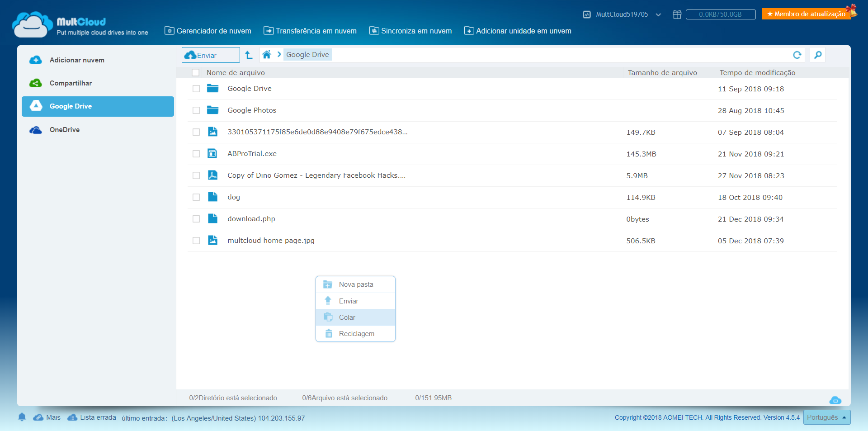Expand the breadcrumb chevron after home
868x431 pixels.
click(279, 54)
